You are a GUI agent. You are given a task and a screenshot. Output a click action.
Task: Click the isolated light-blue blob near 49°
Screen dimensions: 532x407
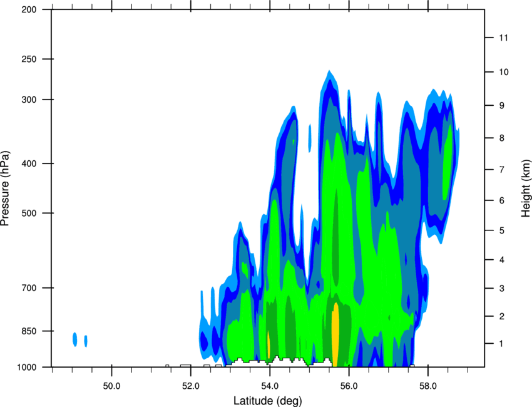pyautogui.click(x=75, y=339)
